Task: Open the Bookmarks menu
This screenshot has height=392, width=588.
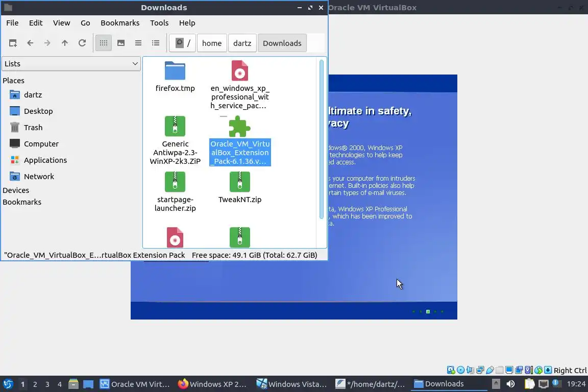Action: point(120,23)
